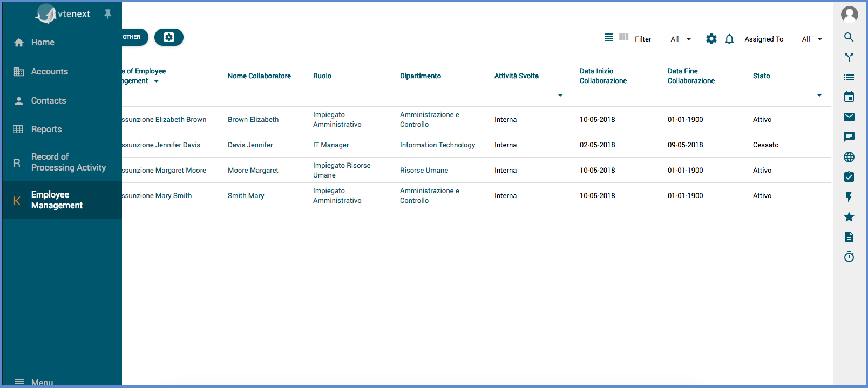The height and width of the screenshot is (388, 868).
Task: Click 'Brown Elizabeth' name cell
Action: pyautogui.click(x=253, y=120)
